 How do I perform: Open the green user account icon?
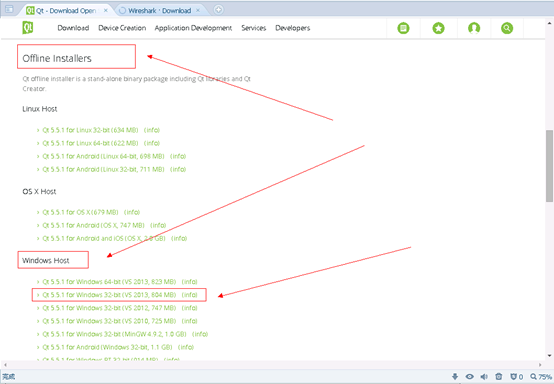(474, 28)
